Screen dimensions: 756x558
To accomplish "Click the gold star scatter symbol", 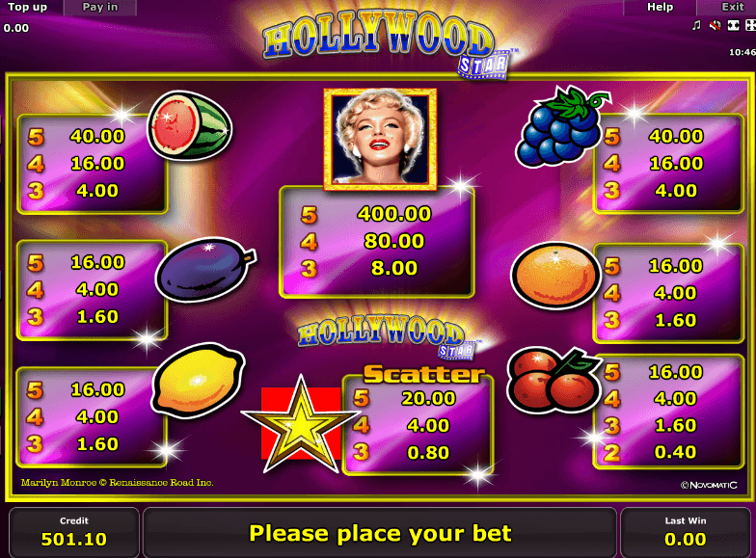I will click(301, 426).
